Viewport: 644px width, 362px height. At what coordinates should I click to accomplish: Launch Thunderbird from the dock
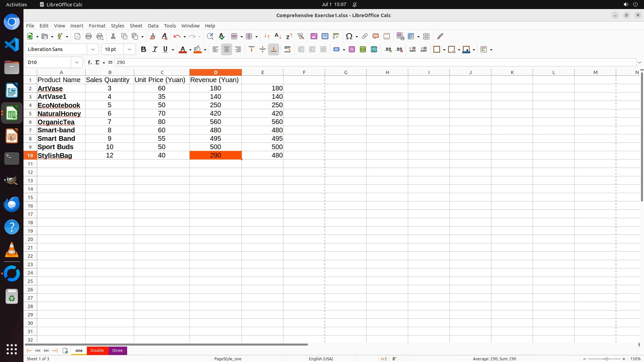pyautogui.click(x=12, y=204)
